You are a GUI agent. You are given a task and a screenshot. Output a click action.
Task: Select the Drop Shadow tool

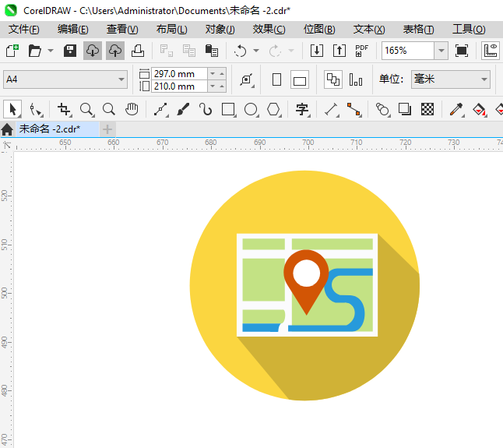tap(405, 109)
